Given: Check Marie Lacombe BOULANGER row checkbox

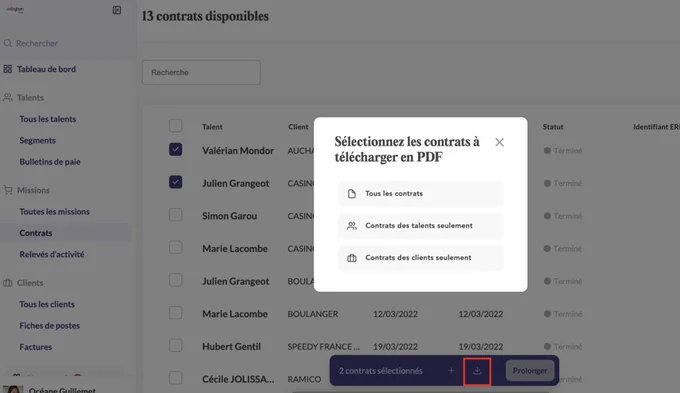Looking at the screenshot, I should (176, 313).
